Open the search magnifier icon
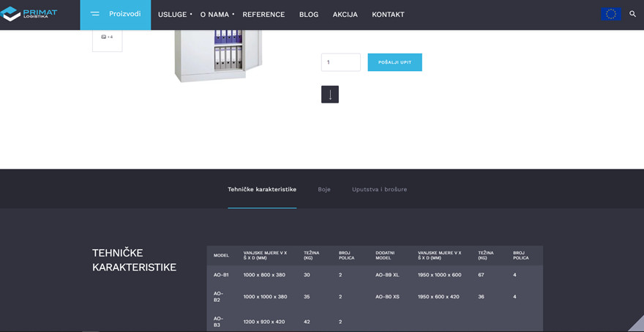The width and height of the screenshot is (644, 332). [632, 14]
